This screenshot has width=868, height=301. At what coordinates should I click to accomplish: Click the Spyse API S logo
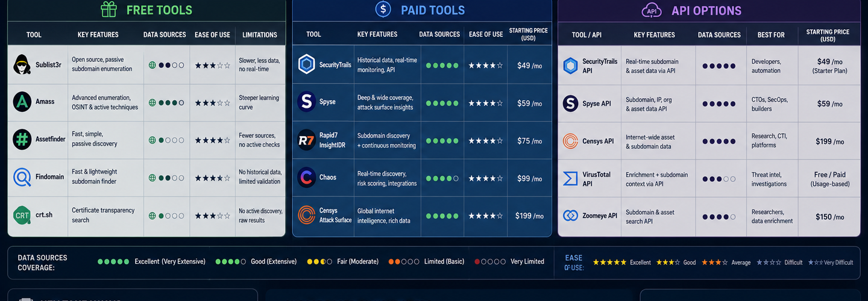[570, 103]
